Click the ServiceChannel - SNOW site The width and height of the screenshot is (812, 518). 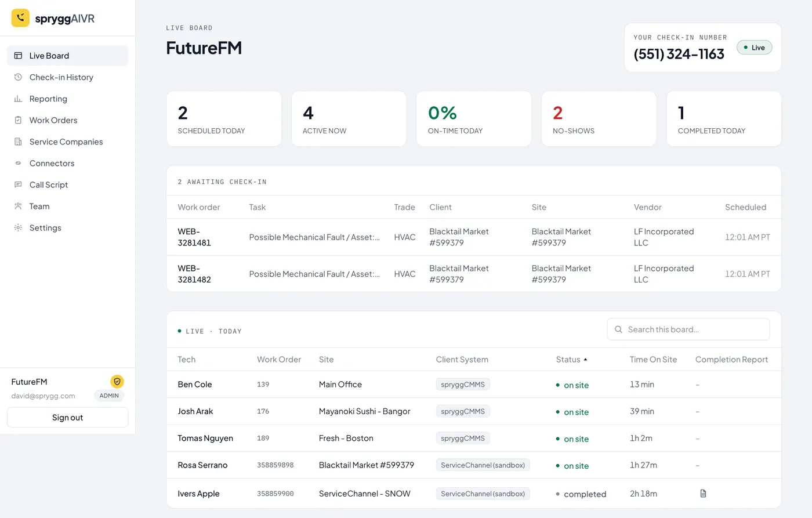point(364,494)
